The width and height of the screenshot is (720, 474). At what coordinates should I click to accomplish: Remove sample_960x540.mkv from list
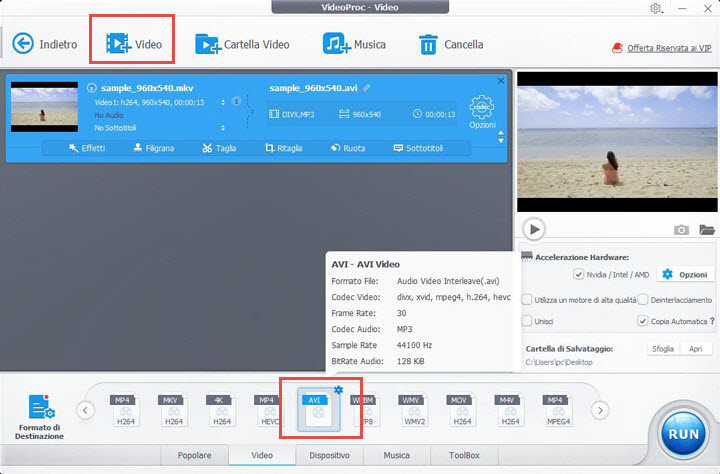coord(501,81)
